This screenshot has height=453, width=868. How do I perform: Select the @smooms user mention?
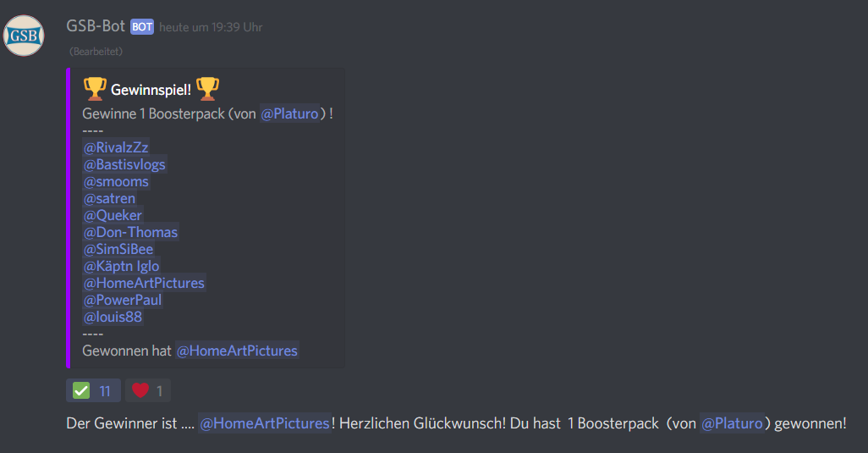[x=116, y=182]
